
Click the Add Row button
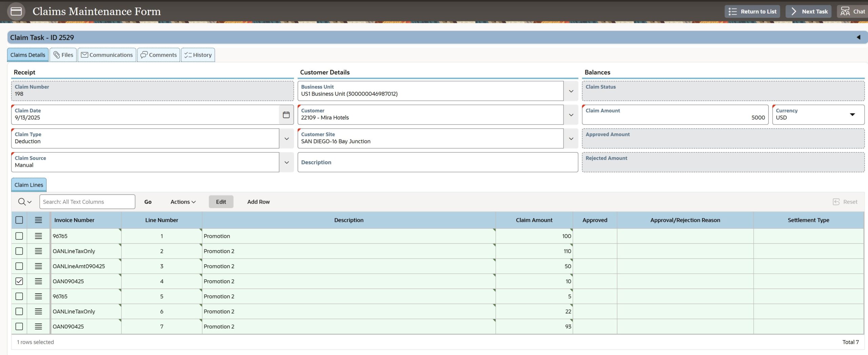pyautogui.click(x=258, y=202)
